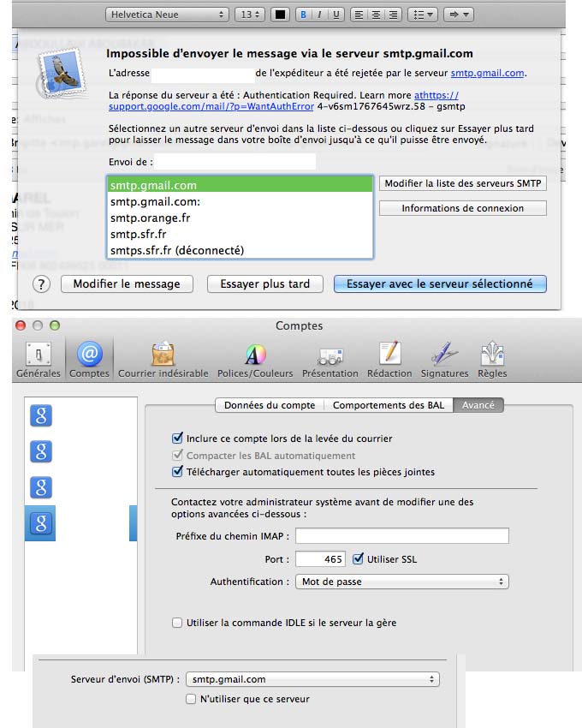Open the Présentation preferences pane
582x728 pixels.
pyautogui.click(x=330, y=360)
